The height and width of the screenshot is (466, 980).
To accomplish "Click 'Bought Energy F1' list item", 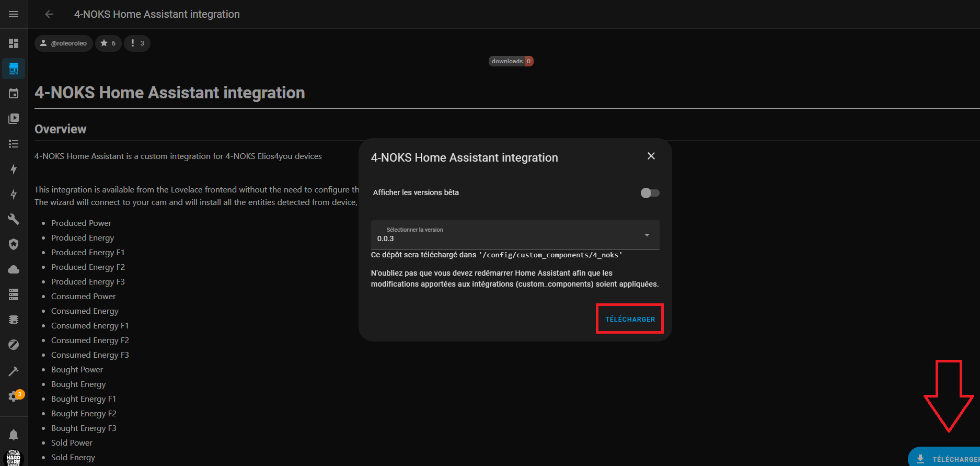I will tap(84, 399).
